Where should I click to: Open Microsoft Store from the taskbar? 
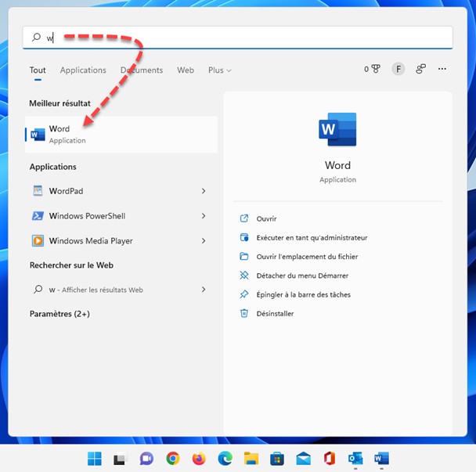276,459
